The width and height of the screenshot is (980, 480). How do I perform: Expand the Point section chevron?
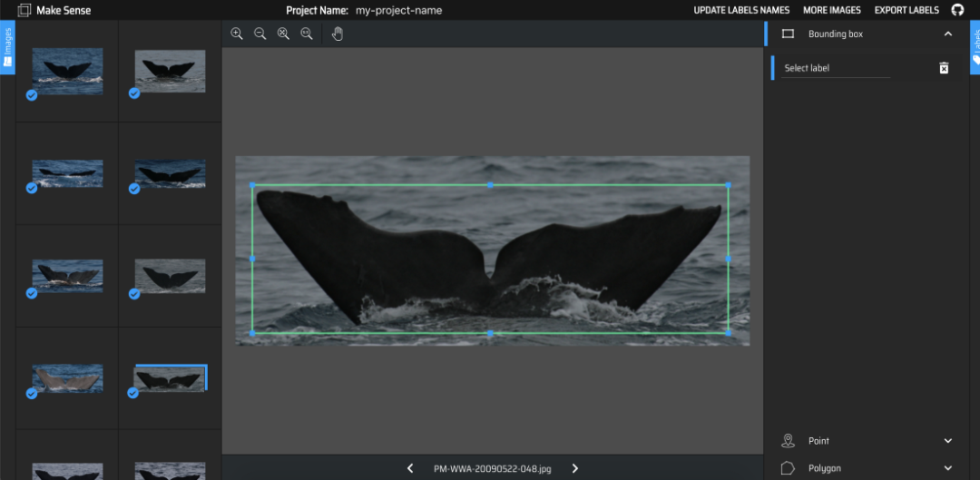tap(948, 441)
